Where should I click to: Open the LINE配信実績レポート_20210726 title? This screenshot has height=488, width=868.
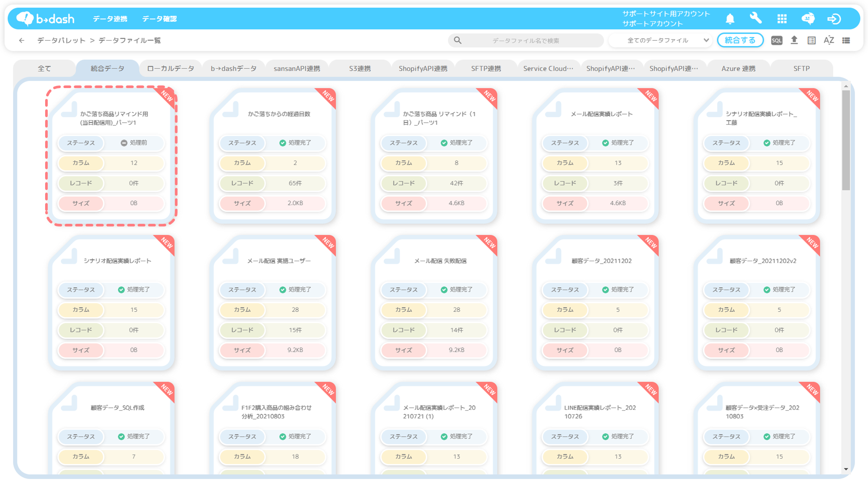pyautogui.click(x=600, y=412)
